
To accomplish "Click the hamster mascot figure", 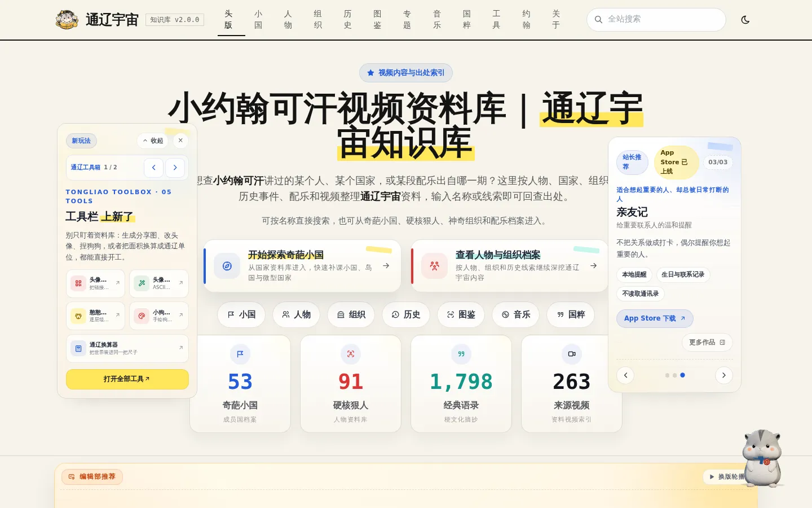I will pyautogui.click(x=762, y=458).
